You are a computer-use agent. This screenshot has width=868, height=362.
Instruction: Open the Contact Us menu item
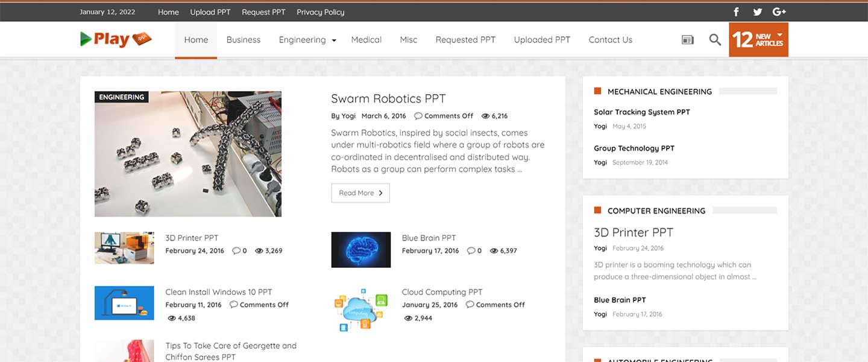611,40
